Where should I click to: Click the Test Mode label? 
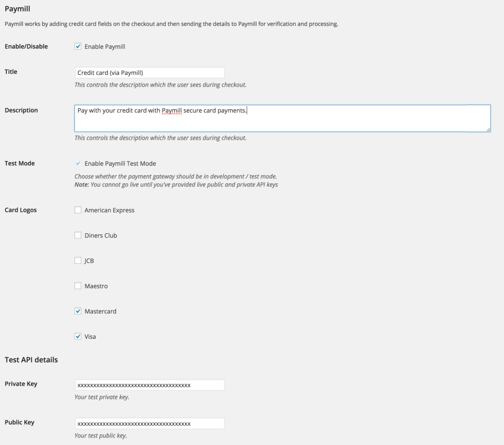19,163
